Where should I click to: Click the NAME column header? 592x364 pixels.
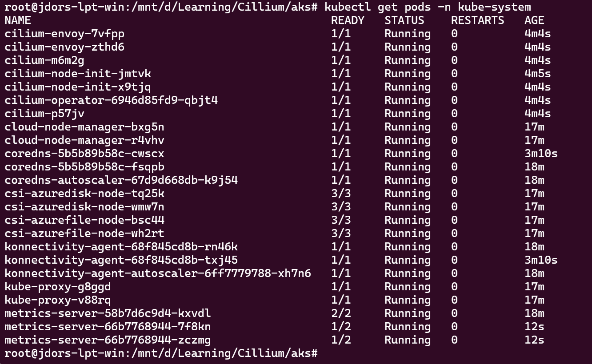[18, 20]
